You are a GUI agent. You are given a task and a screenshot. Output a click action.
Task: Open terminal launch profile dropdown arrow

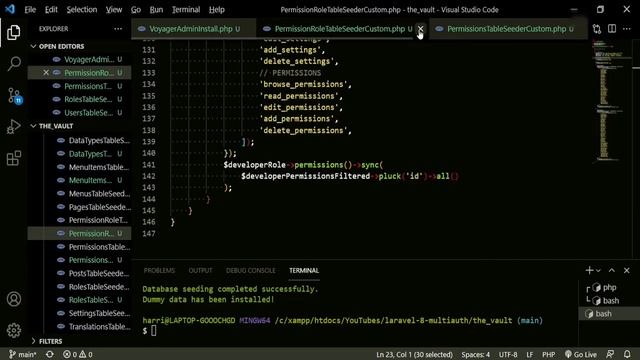(598, 271)
